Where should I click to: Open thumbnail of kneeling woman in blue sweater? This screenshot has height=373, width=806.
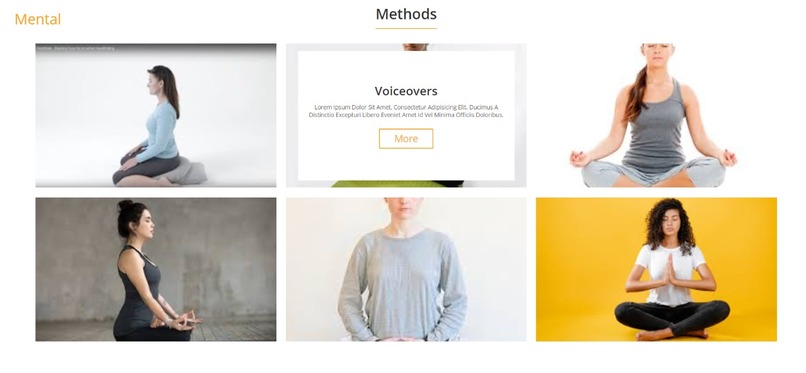(x=156, y=115)
